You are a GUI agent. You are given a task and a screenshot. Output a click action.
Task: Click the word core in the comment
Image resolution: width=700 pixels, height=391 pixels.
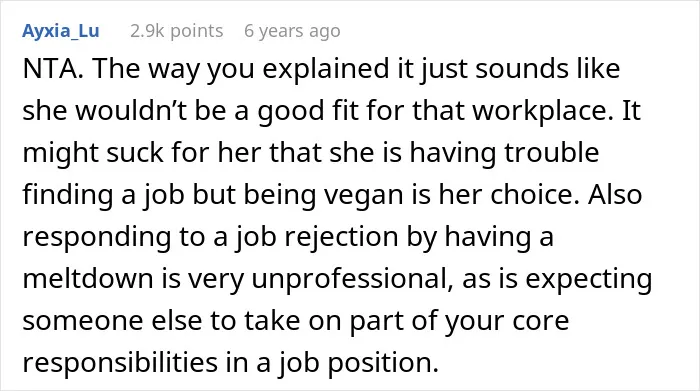click(x=541, y=321)
